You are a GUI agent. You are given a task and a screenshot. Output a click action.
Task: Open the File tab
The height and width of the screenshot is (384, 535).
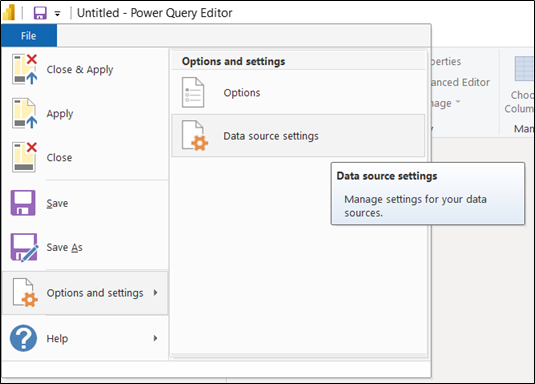29,35
